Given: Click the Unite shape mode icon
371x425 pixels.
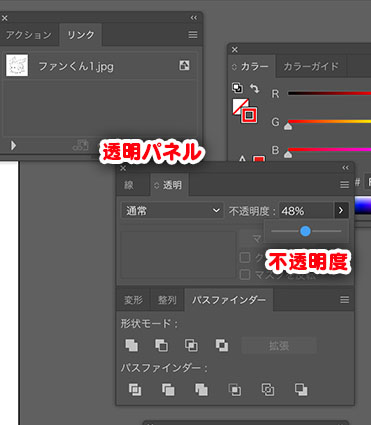Looking at the screenshot, I should 131,345.
